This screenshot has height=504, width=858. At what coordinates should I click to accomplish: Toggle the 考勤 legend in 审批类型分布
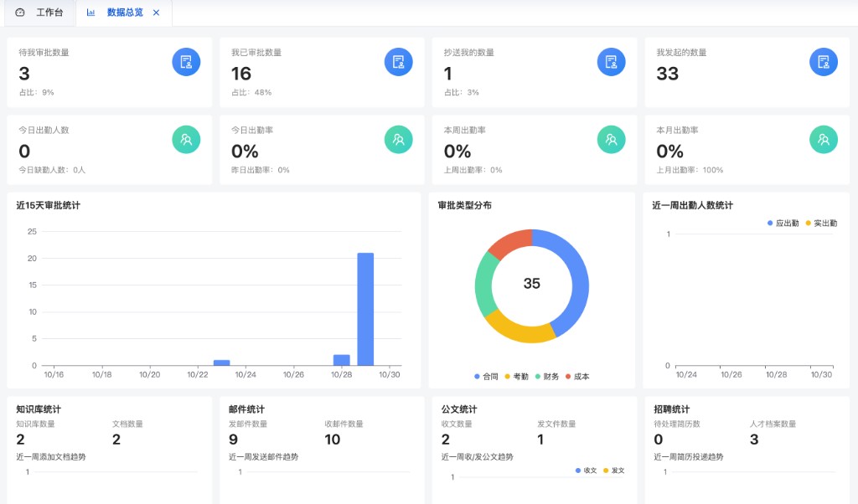coord(516,376)
